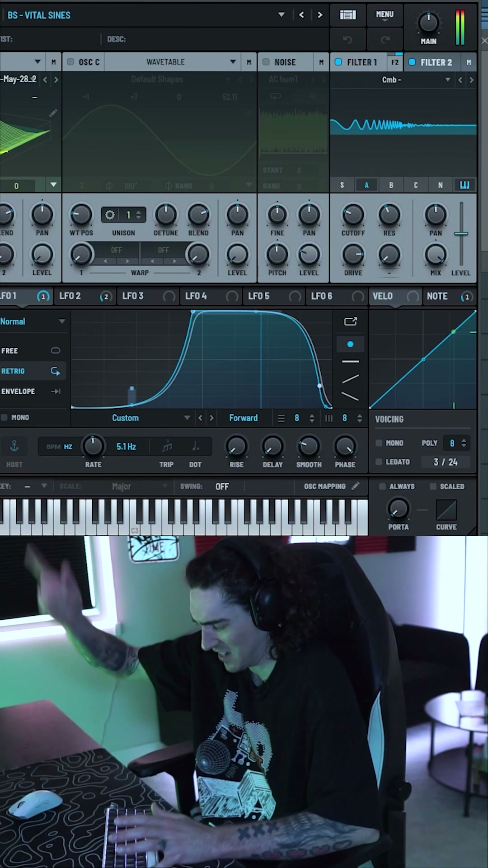Click the filter LEVEL slider handle
Viewport: 488px width, 868px height.
pyautogui.click(x=461, y=234)
